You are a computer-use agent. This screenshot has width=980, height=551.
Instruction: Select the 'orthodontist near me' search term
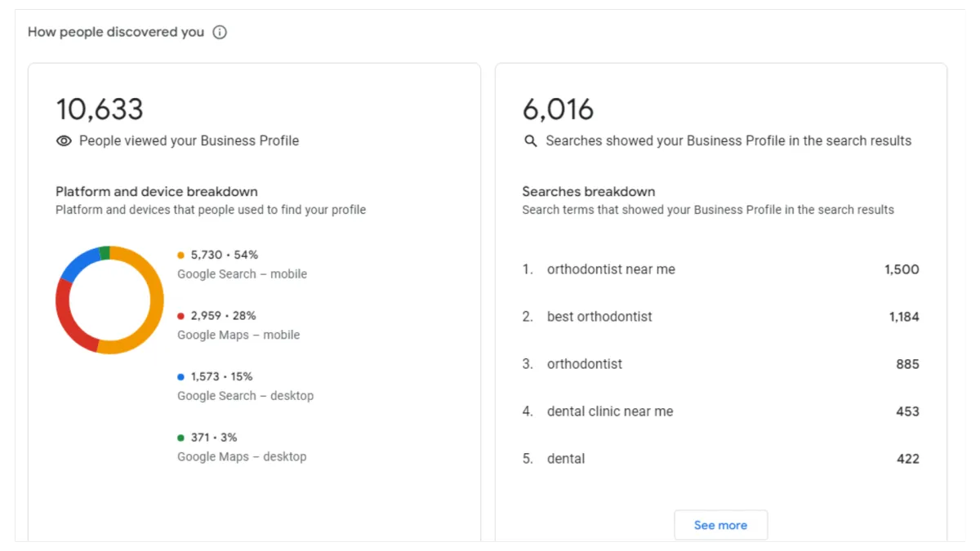[611, 269]
